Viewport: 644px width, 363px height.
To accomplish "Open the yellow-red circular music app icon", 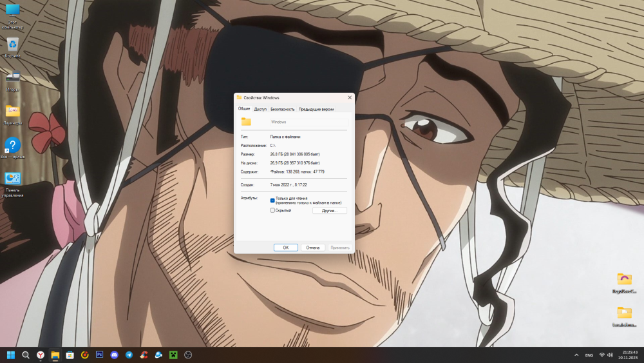I will click(84, 355).
